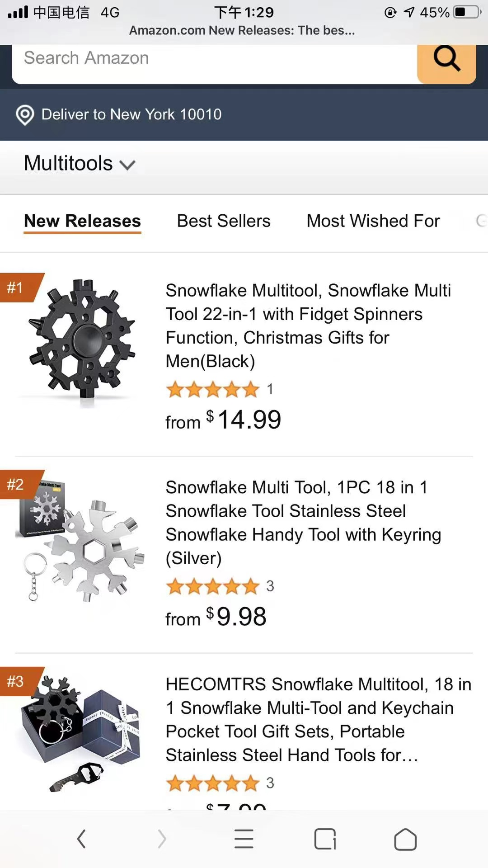Select the New Releases tab
The width and height of the screenshot is (488, 868).
82,221
